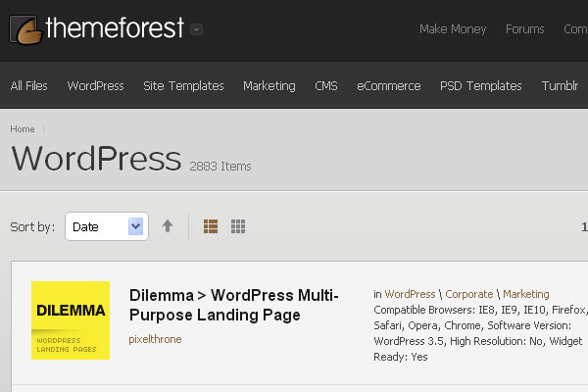The width and height of the screenshot is (588, 392).
Task: Open the Make Money link
Action: point(453,29)
